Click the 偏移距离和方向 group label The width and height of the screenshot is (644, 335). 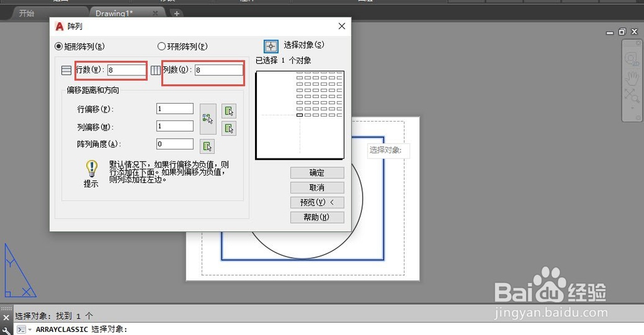93,90
